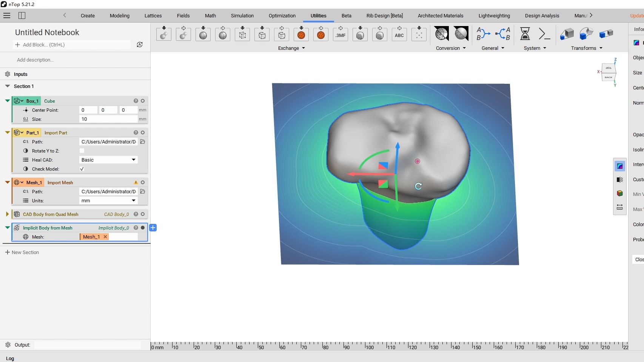Uncheck the Check Model checkbox
This screenshot has height=362, width=644.
[x=82, y=169]
